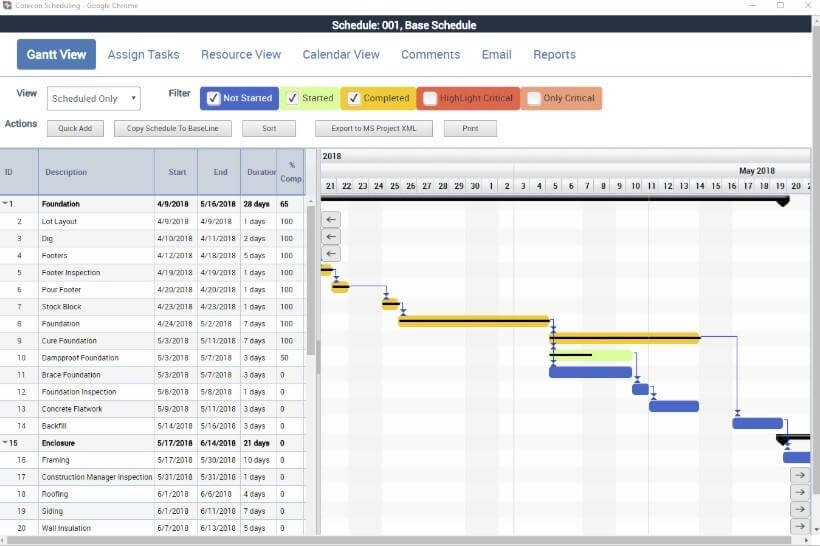Click Export to MS Project XML

coord(373,129)
